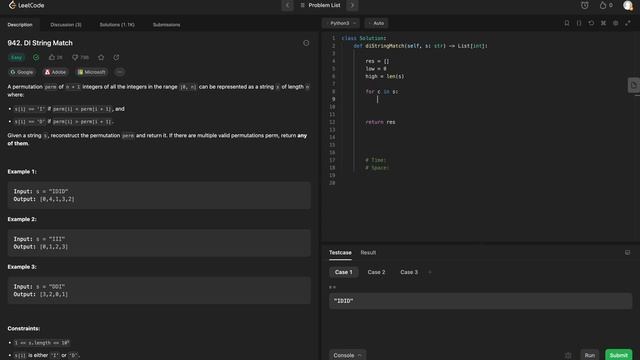This screenshot has height=360, width=640.
Task: Switch to the Solutions tab
Action: click(x=117, y=24)
